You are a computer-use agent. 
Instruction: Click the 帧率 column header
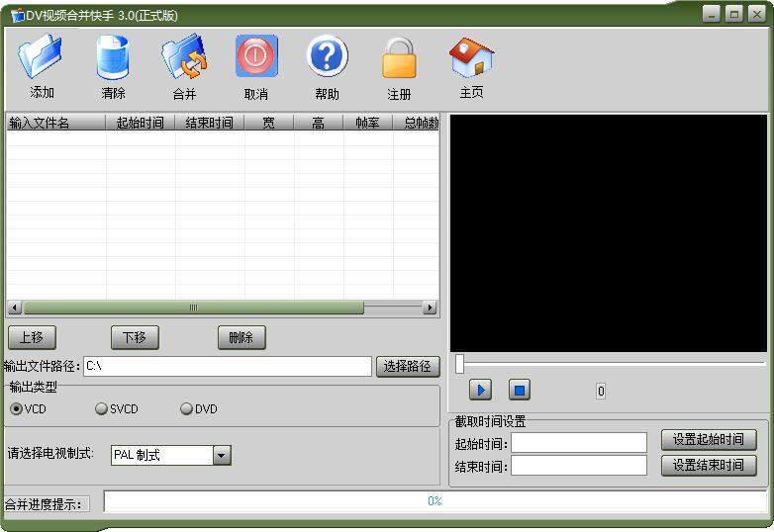coord(367,123)
